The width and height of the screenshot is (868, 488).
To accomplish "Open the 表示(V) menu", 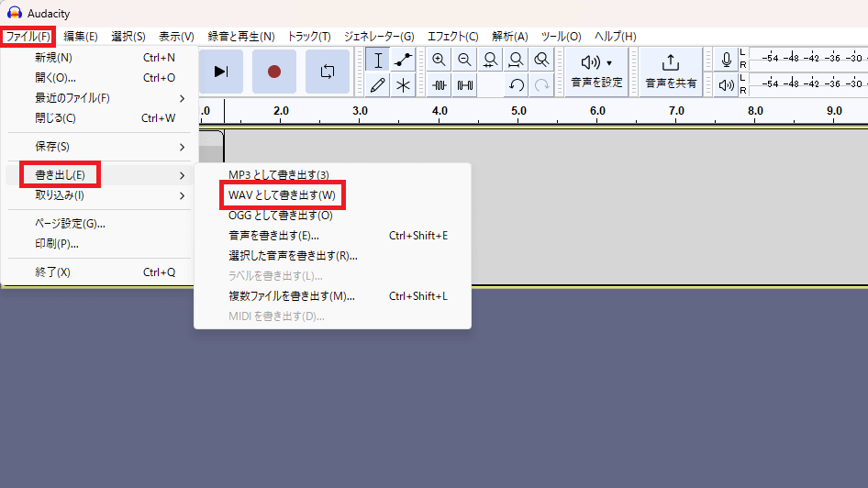I will (x=176, y=37).
